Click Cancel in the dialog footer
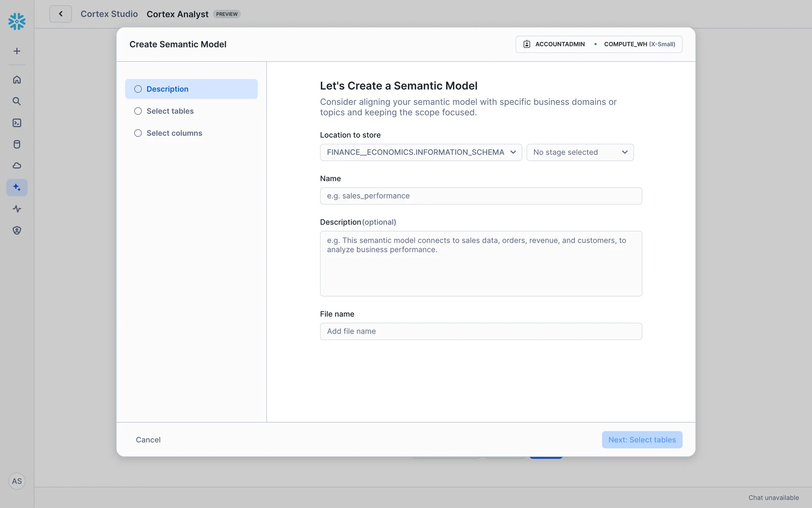The image size is (812, 508). click(x=148, y=440)
